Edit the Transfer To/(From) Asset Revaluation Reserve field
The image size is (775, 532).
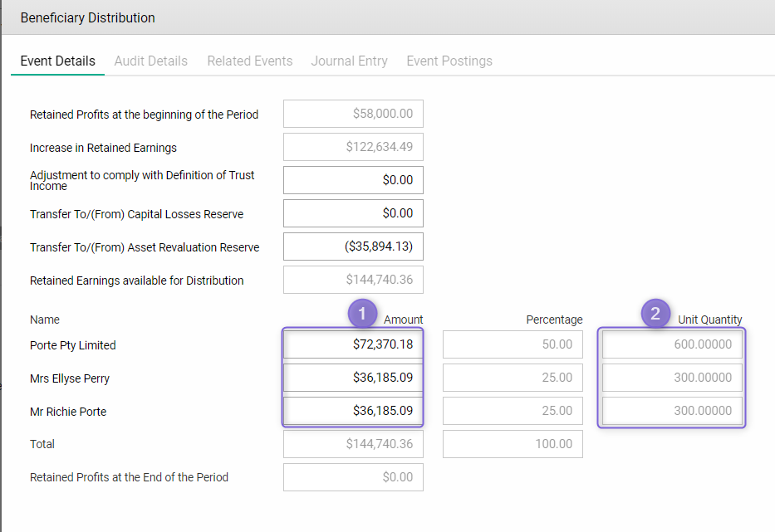click(x=353, y=246)
